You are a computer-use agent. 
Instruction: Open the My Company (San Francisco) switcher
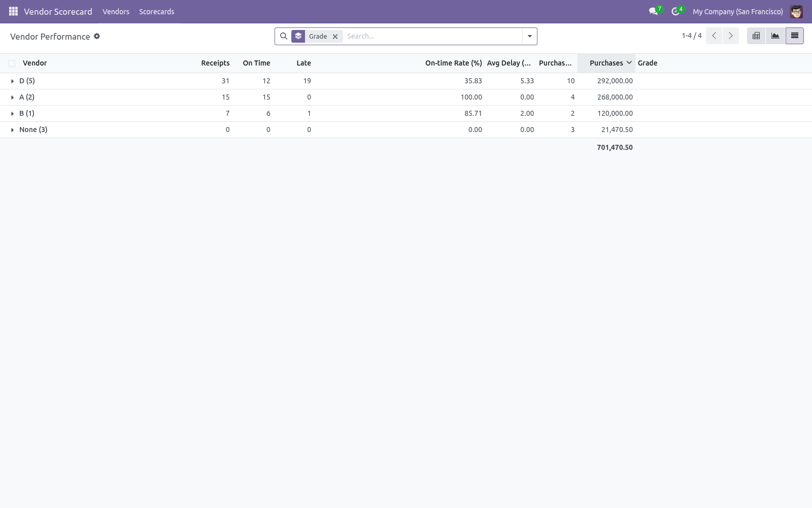[x=738, y=11]
